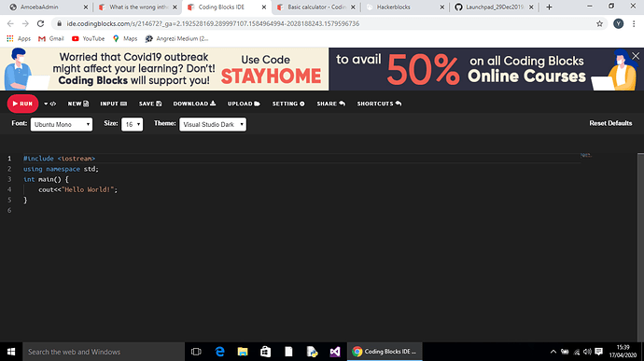Click Reset Defaults
Viewport: 644px width, 361px height.
[610, 123]
